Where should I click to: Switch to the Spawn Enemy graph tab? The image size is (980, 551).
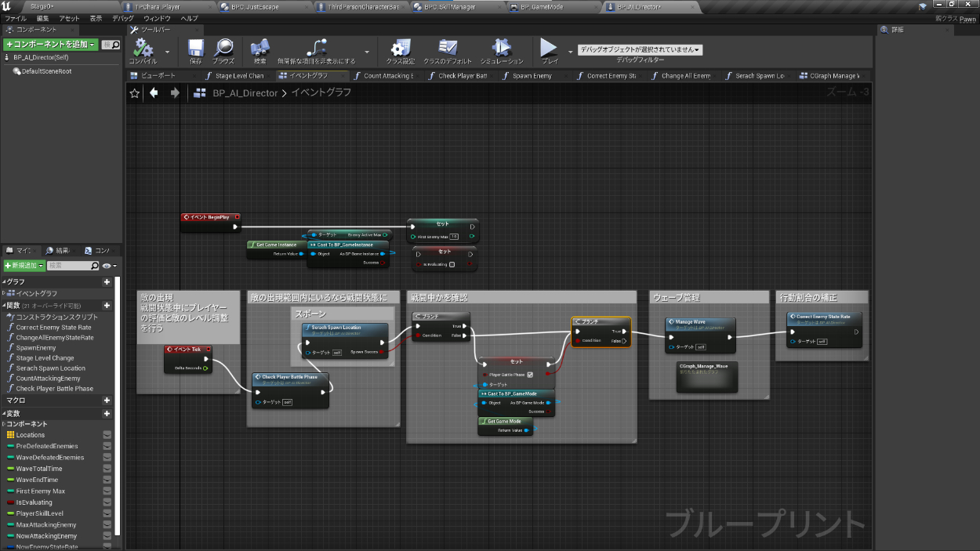(532, 76)
